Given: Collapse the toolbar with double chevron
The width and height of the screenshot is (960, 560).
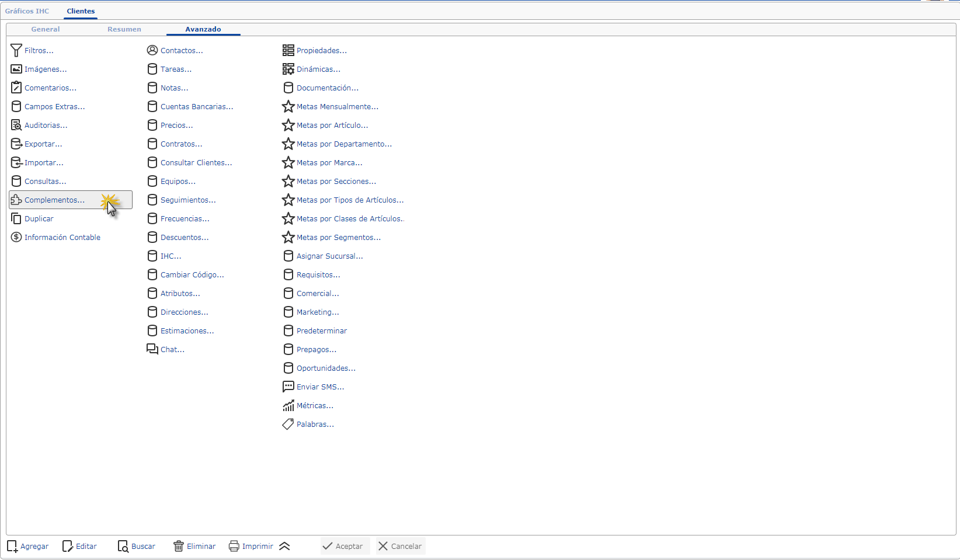Looking at the screenshot, I should click(x=284, y=547).
